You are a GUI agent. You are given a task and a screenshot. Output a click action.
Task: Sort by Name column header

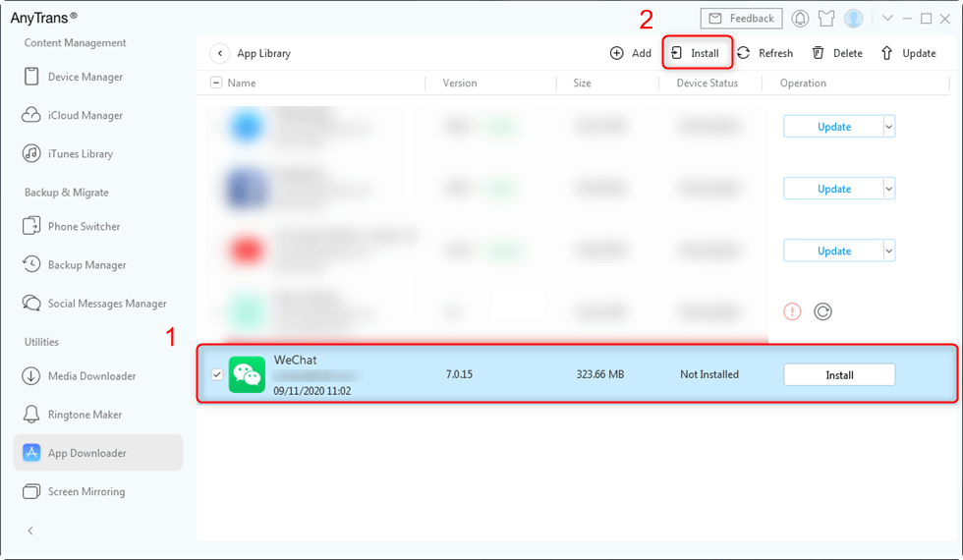pyautogui.click(x=242, y=83)
